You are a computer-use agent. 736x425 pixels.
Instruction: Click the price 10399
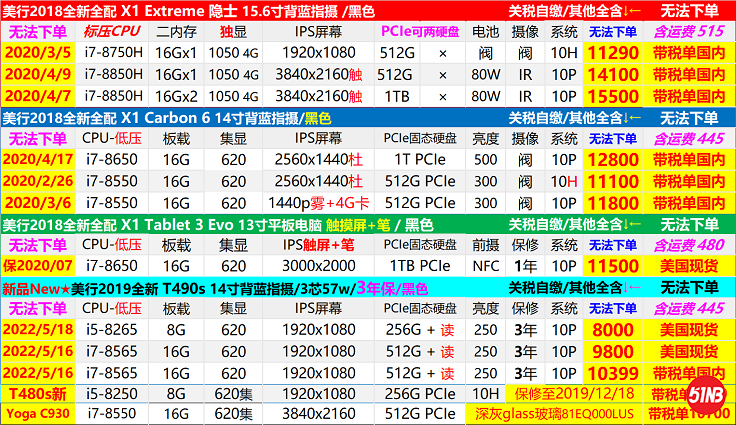613,373
